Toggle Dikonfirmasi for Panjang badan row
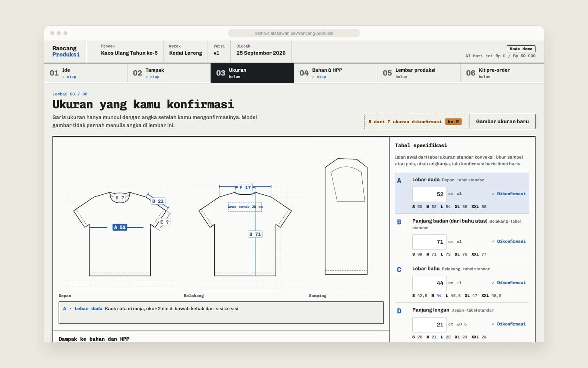This screenshot has height=368, width=588. pyautogui.click(x=509, y=241)
